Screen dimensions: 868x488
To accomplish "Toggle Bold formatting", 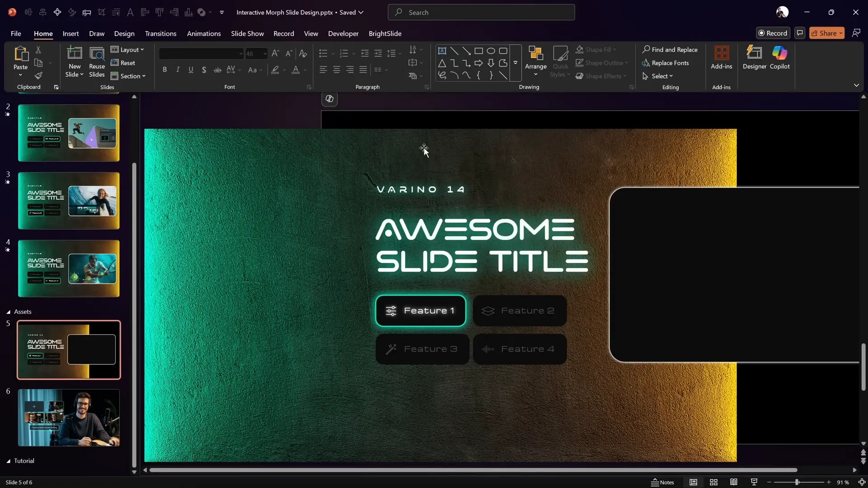I will (165, 70).
